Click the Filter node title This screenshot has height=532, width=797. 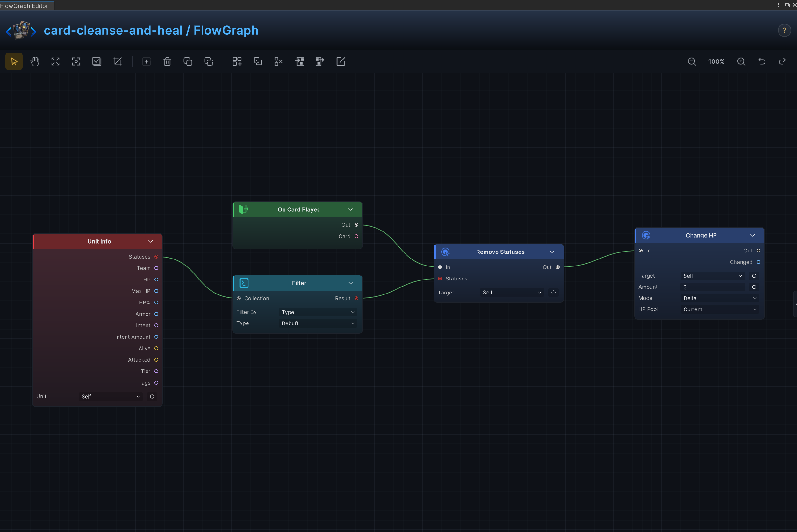coord(299,283)
